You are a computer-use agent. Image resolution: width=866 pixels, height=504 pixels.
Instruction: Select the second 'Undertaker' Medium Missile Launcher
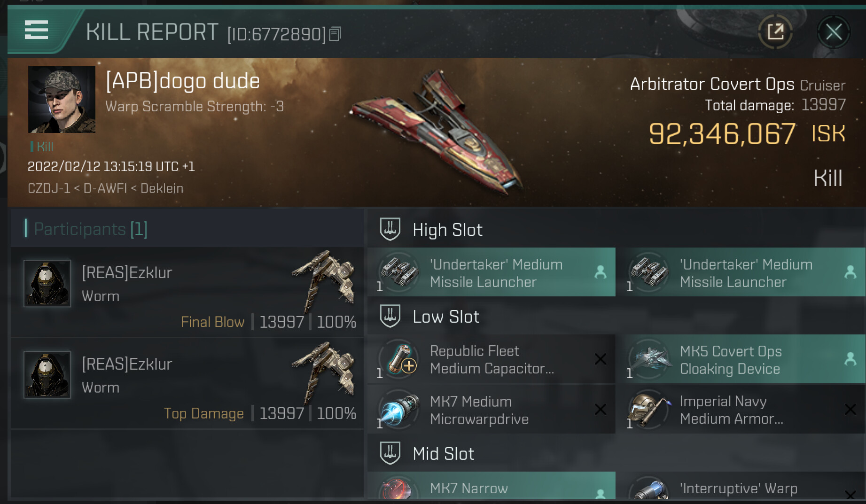(741, 272)
